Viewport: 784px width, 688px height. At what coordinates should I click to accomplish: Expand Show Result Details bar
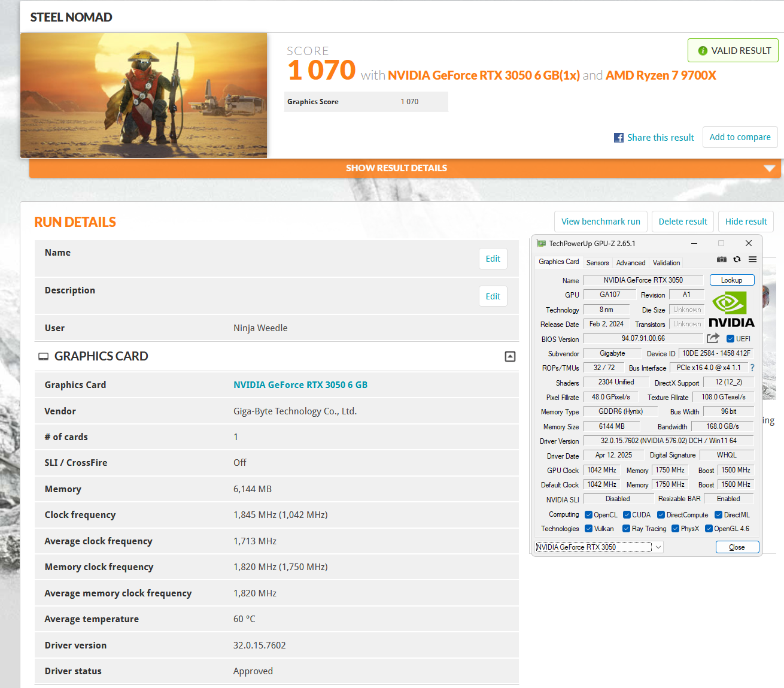[405, 168]
